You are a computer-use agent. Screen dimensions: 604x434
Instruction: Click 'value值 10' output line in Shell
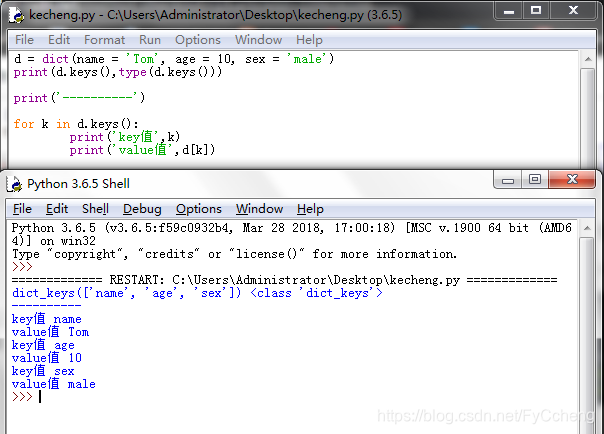coord(47,358)
